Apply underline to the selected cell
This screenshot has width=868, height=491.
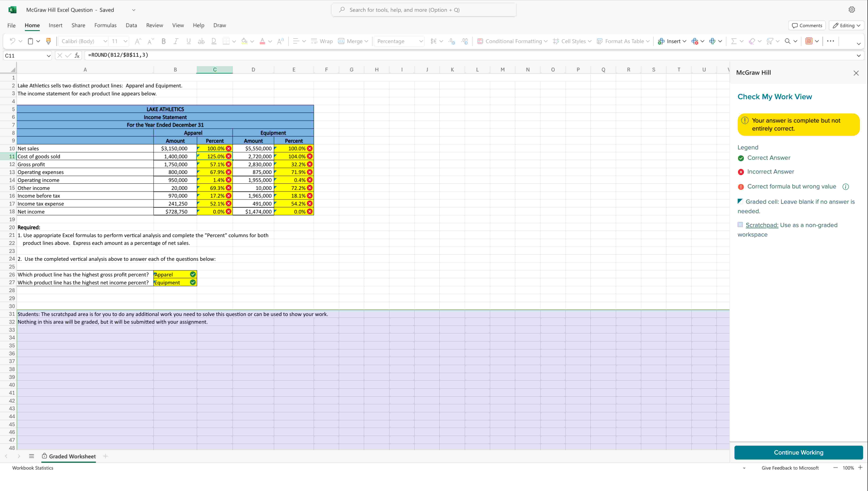pyautogui.click(x=188, y=41)
